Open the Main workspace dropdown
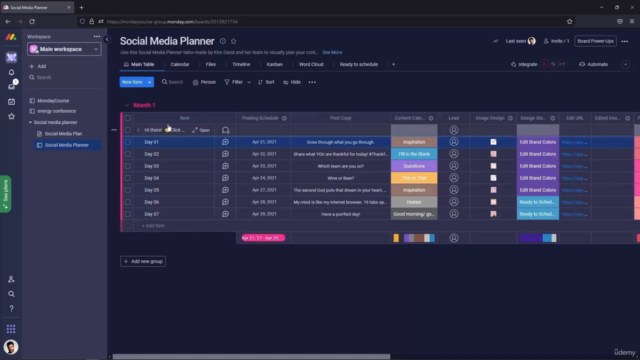Screen dimensions: 640x360 tap(64, 49)
